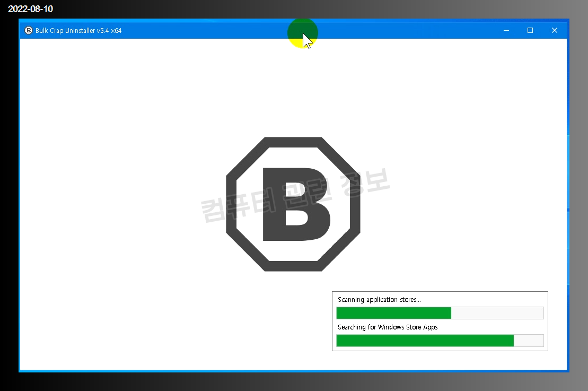Click the large octagon B logo

(293, 204)
